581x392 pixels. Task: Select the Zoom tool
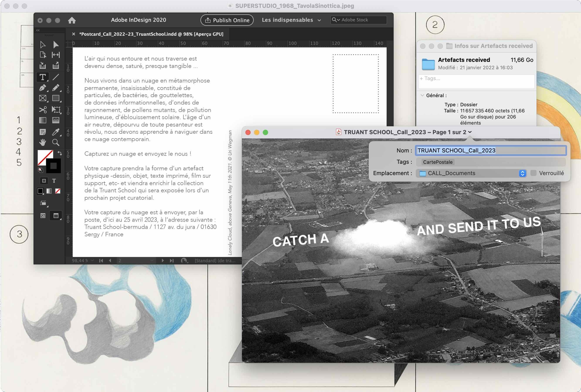[56, 142]
